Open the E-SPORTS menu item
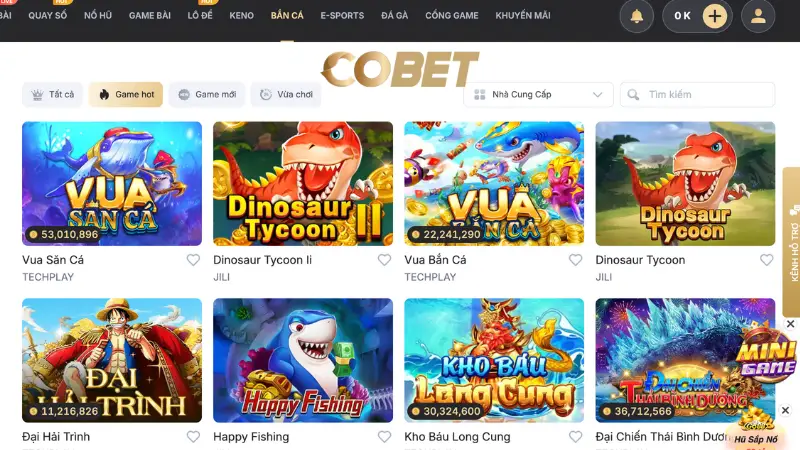This screenshot has height=450, width=800. [x=342, y=16]
